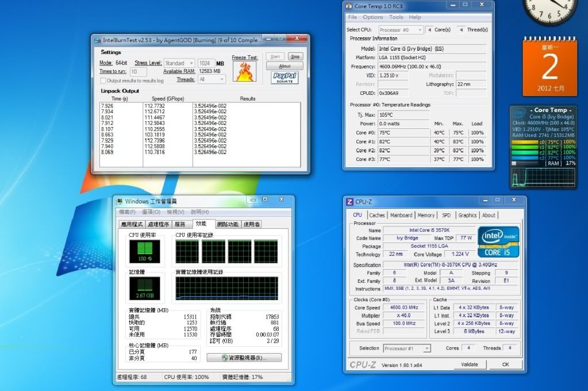This screenshot has width=588, height=391.
Task: Open the Stress Level dropdown set to Standard
Action: 179,63
